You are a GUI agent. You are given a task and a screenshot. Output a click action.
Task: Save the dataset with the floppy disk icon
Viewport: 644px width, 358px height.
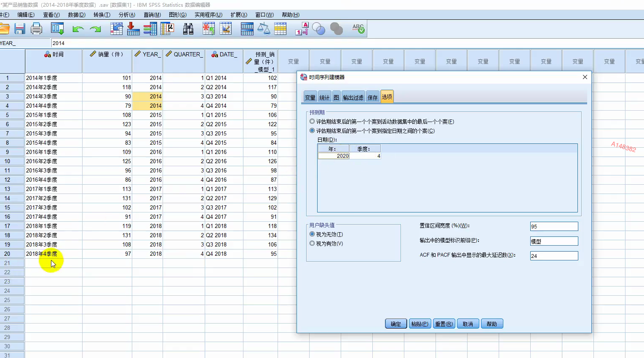(x=20, y=29)
